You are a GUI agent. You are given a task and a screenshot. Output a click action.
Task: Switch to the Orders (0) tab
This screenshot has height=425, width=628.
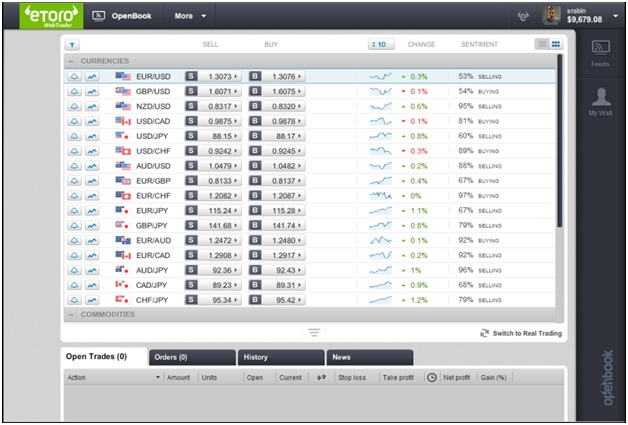coord(192,357)
